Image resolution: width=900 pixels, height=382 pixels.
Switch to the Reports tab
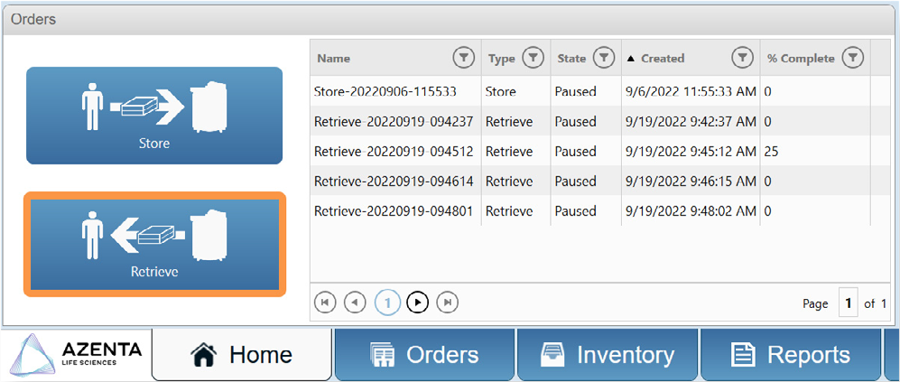(x=790, y=354)
